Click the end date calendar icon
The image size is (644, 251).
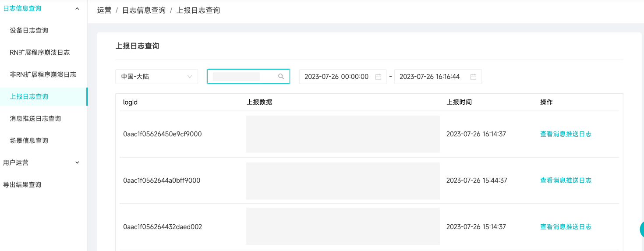[x=473, y=77]
